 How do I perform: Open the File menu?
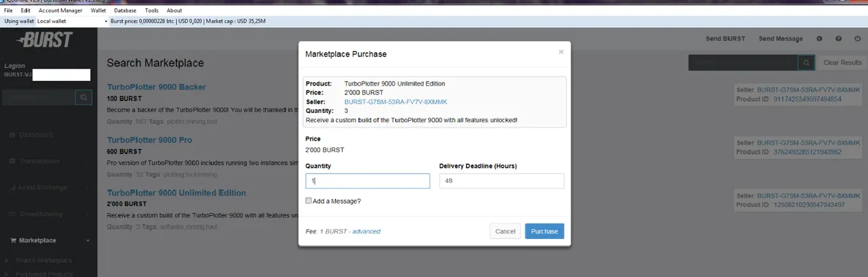click(9, 11)
